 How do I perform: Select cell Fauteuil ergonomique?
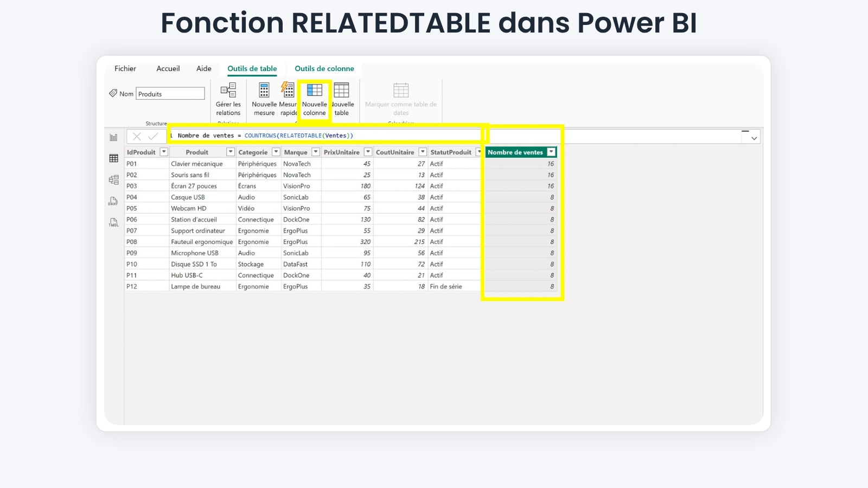coord(202,242)
